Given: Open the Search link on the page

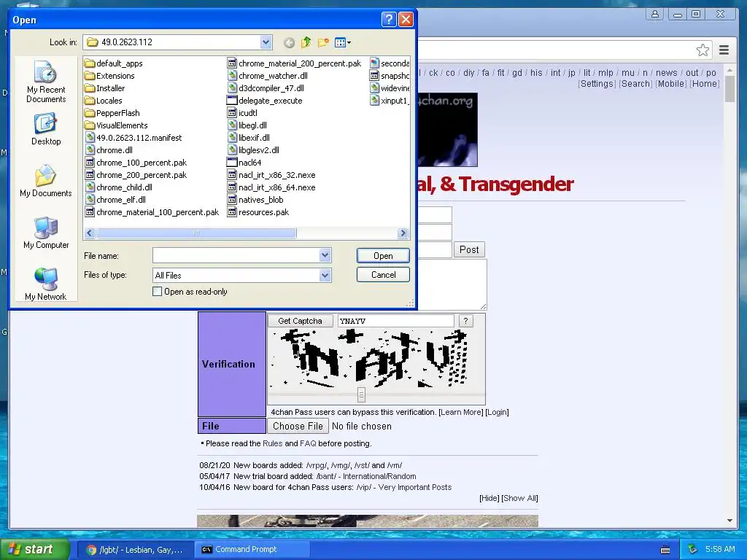Looking at the screenshot, I should pyautogui.click(x=635, y=84).
